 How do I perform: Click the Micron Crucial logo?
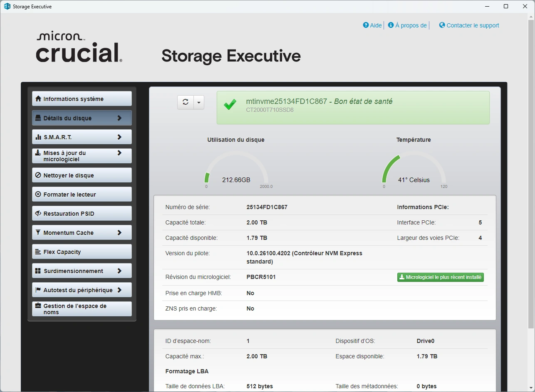79,47
